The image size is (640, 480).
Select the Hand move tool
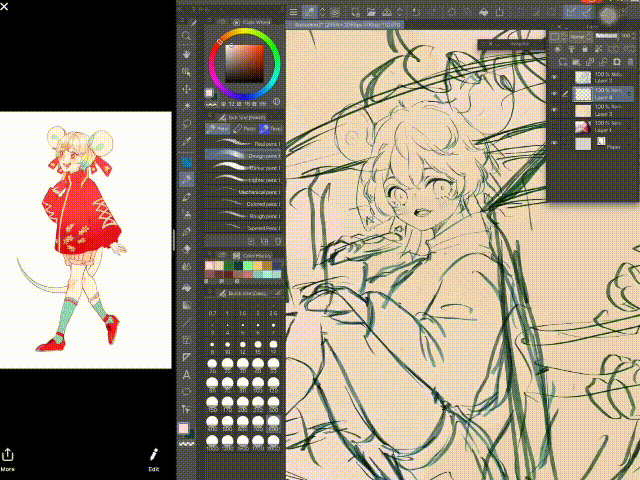[187, 54]
